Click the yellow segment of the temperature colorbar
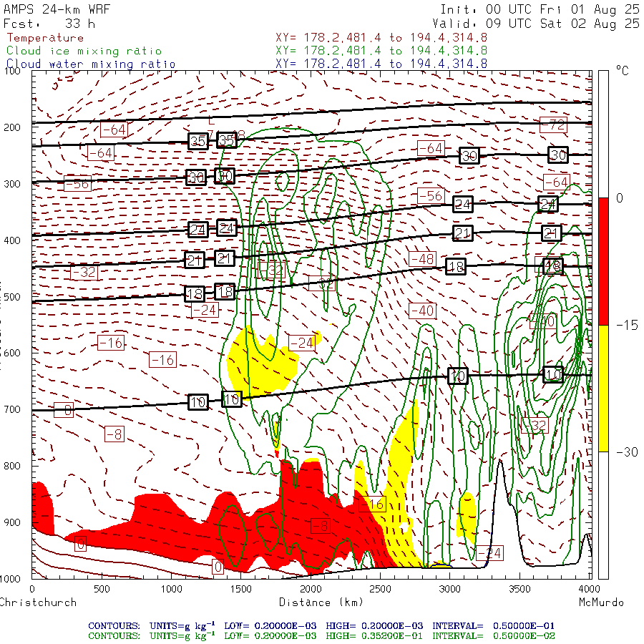Viewport: 644px width, 644px height. 603,389
